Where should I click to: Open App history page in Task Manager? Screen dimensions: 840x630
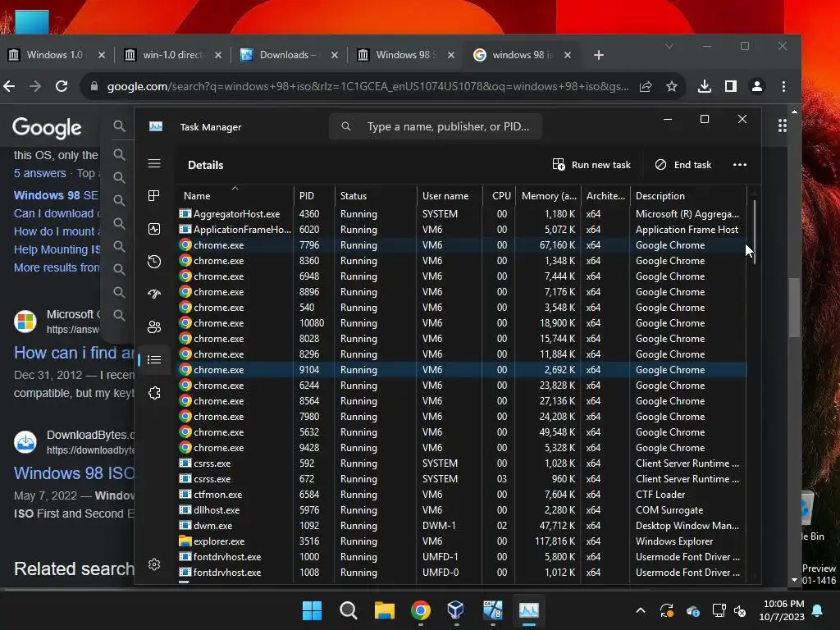(x=154, y=262)
